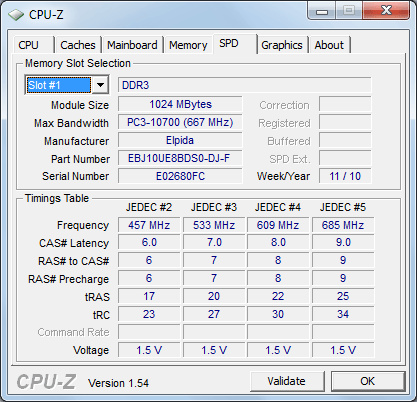
Task: Confirm with the OK button
Action: (x=368, y=381)
